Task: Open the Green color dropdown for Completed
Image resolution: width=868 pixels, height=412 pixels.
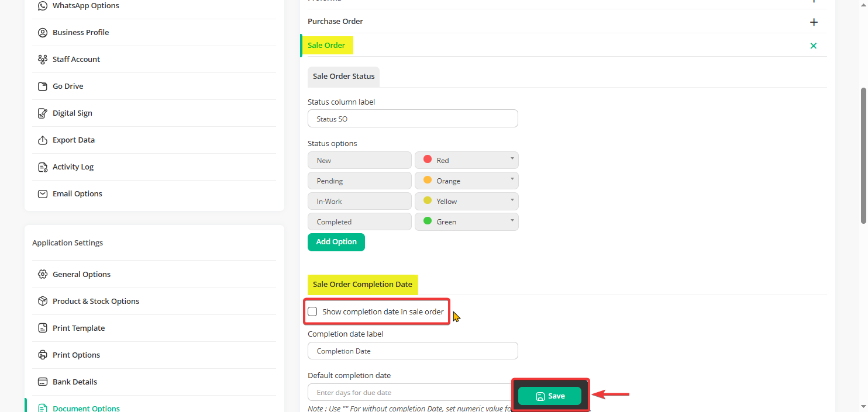Action: [466, 221]
